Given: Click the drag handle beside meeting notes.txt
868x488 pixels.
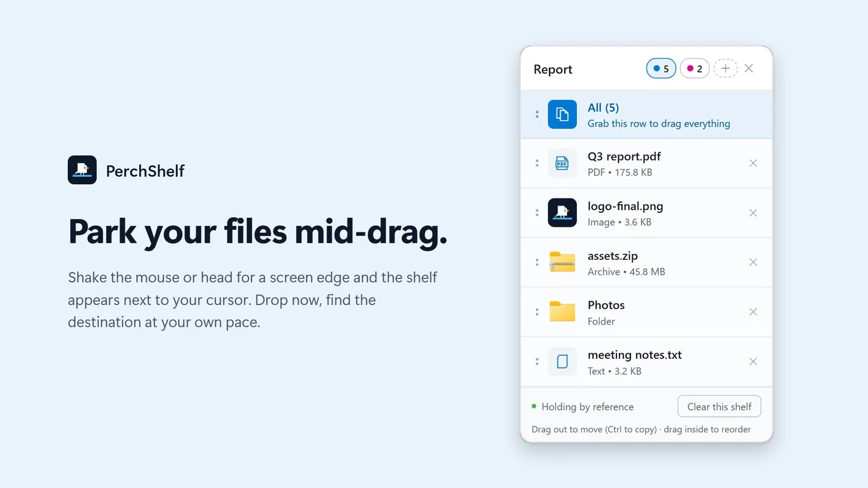Looking at the screenshot, I should click(537, 362).
